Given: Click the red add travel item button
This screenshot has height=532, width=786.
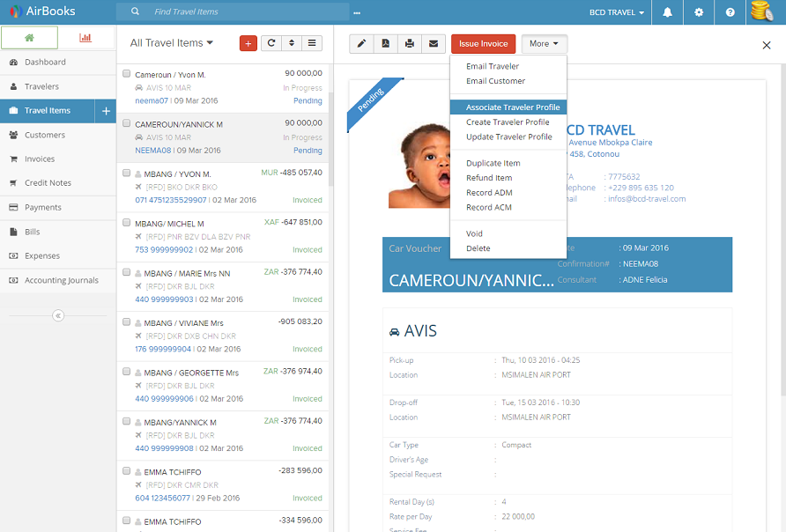Looking at the screenshot, I should pyautogui.click(x=248, y=43).
